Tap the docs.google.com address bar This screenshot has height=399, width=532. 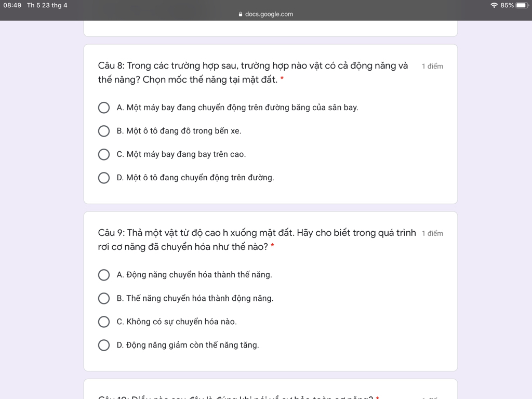[266, 14]
